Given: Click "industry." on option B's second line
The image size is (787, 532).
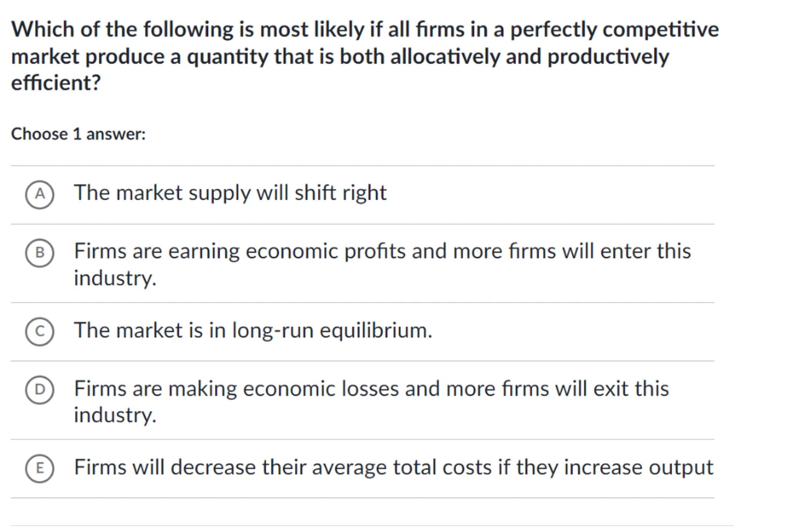Looking at the screenshot, I should click(115, 278).
